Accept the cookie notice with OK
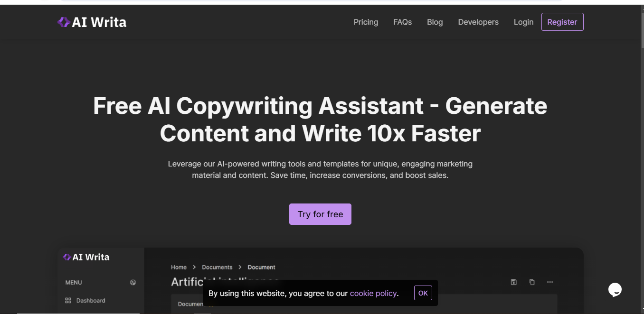 [423, 293]
